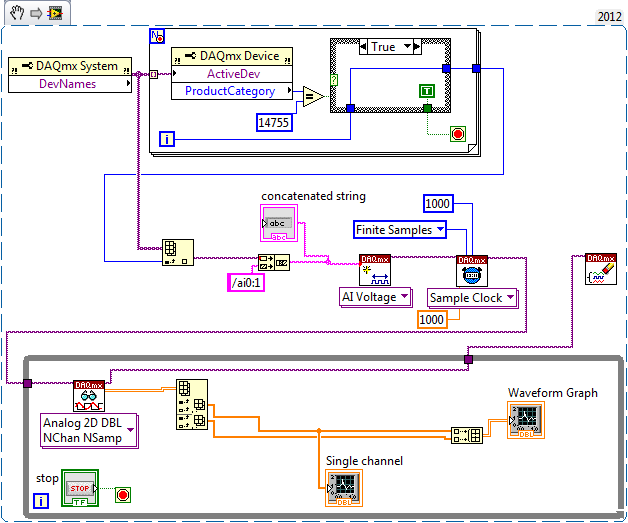
Task: Click the 2012 version label
Action: [x=610, y=16]
